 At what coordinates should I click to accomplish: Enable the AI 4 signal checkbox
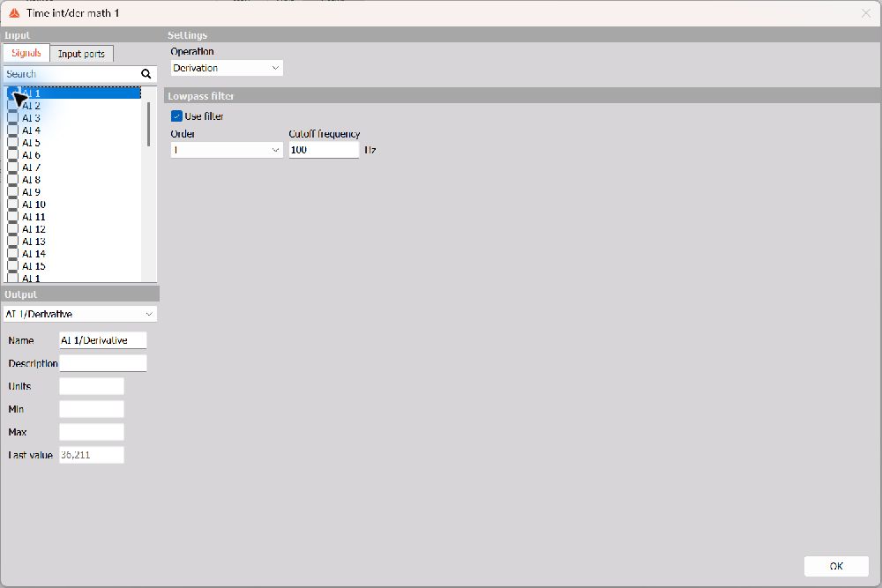click(12, 130)
